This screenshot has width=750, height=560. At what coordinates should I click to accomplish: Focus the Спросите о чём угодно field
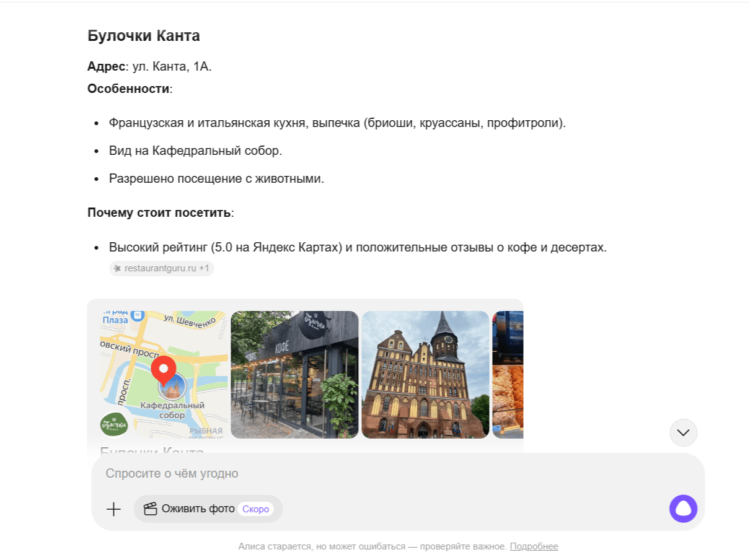pos(372,473)
